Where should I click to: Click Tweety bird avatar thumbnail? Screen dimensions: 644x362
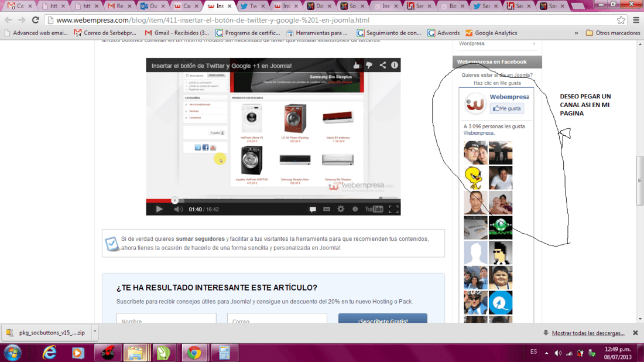(x=475, y=177)
